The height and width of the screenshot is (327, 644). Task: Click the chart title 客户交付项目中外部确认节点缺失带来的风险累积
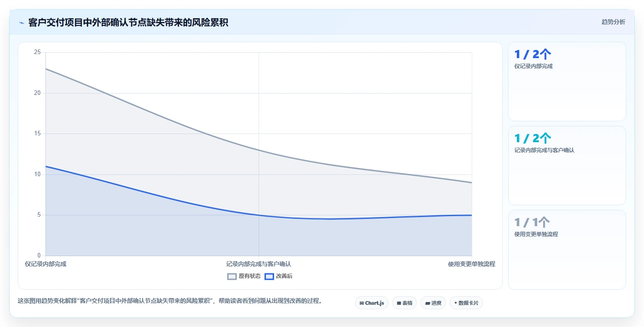(x=128, y=22)
